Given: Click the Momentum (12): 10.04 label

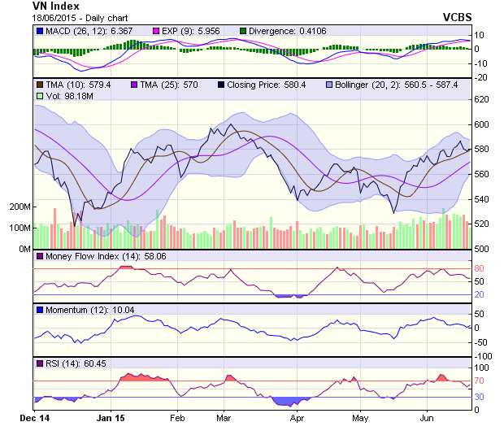Looking at the screenshot, I should 90,311.
